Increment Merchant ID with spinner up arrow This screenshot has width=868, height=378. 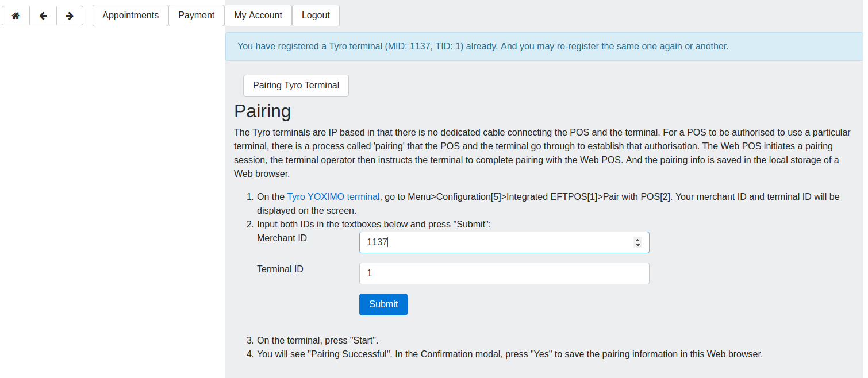637,238
